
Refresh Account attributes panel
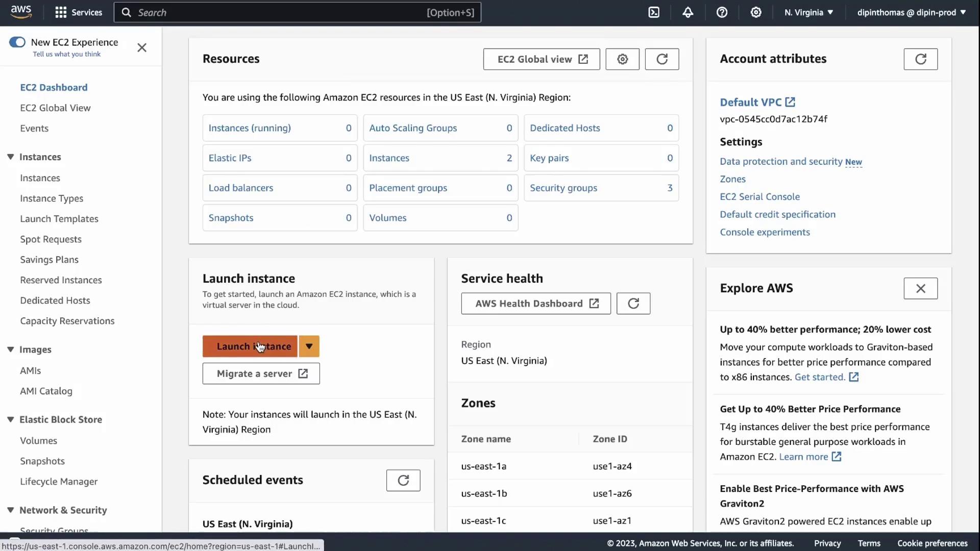pos(920,59)
